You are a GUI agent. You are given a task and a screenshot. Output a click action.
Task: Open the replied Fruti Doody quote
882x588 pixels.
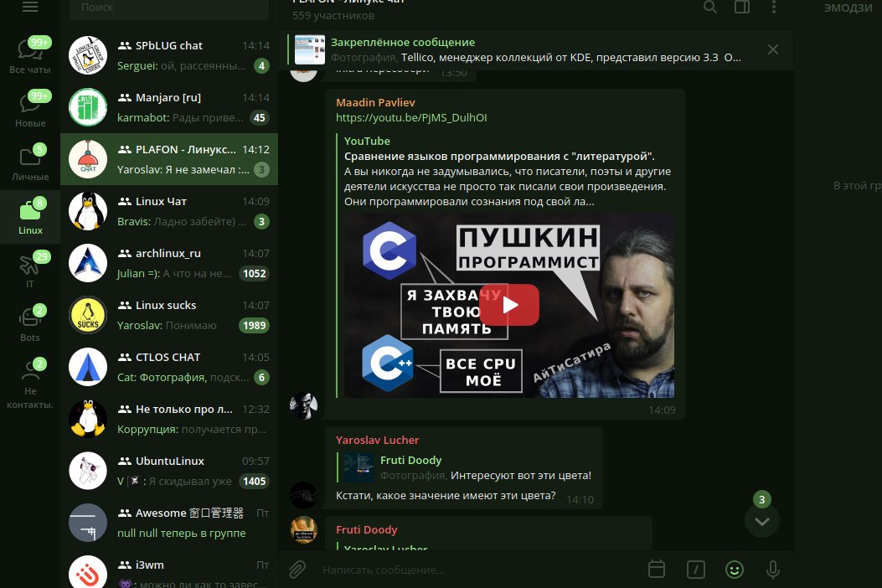[x=464, y=467]
